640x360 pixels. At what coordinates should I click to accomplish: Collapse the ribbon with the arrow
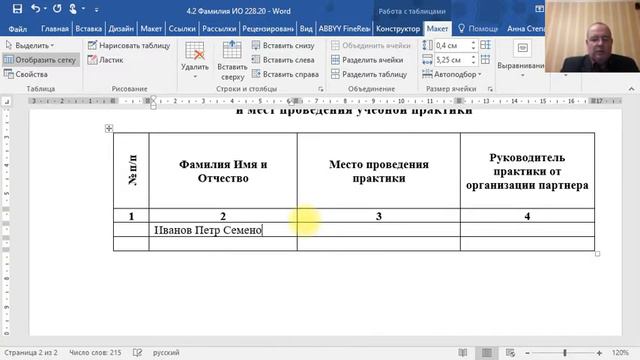click(631, 89)
